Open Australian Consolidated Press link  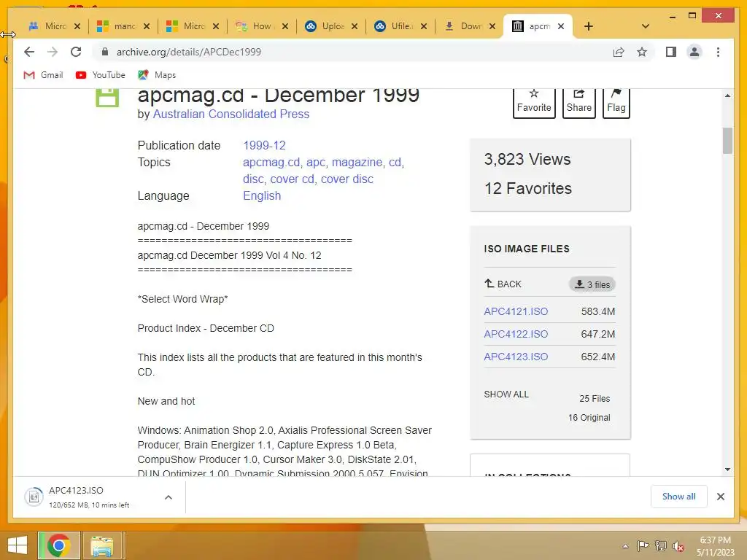point(231,114)
